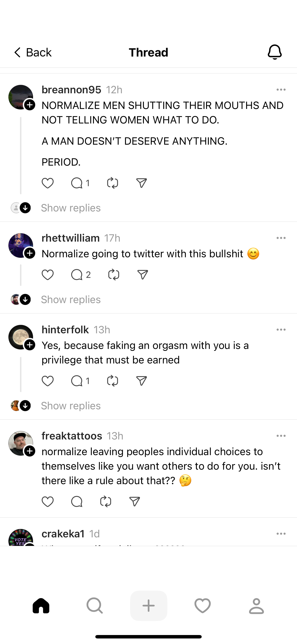Show replies under breannon95's post
297x644 pixels.
pyautogui.click(x=71, y=208)
